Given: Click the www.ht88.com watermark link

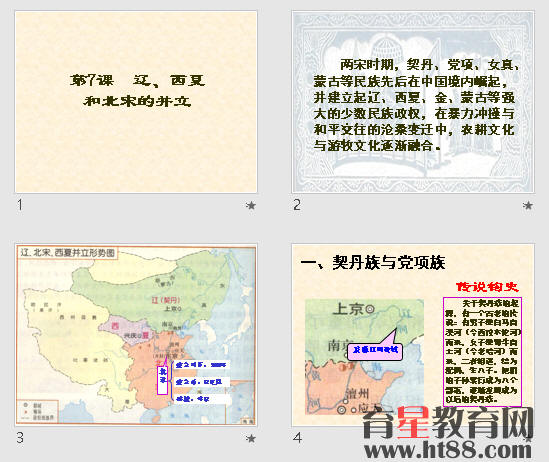Looking at the screenshot, I should pos(448,449).
